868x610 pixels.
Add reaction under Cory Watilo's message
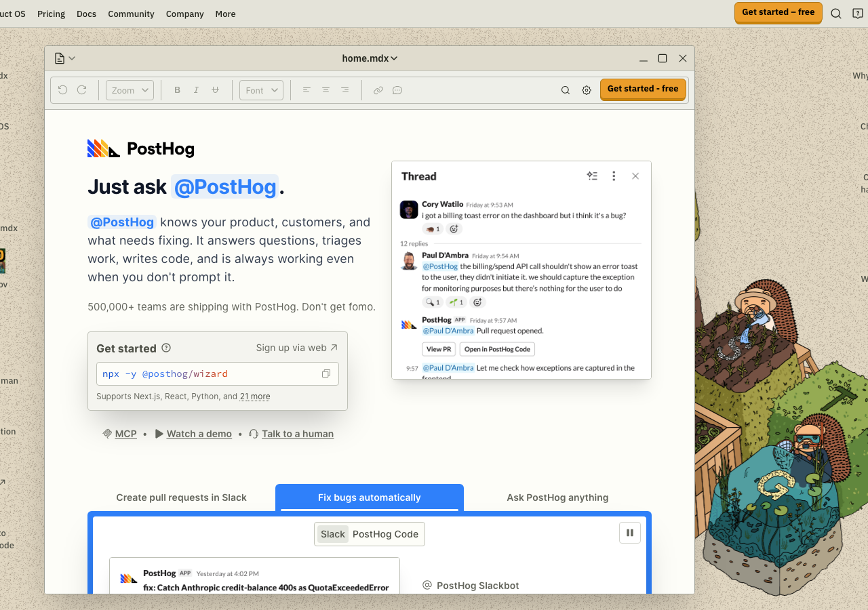454,229
